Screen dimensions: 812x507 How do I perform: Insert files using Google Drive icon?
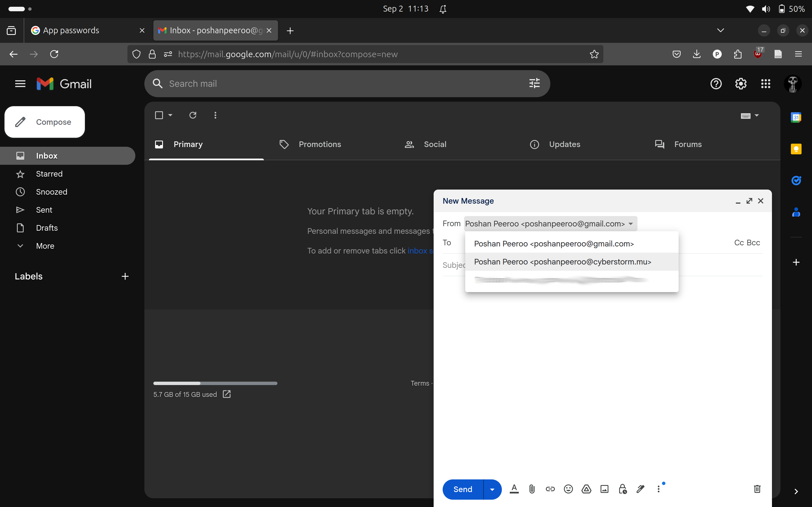(x=586, y=489)
